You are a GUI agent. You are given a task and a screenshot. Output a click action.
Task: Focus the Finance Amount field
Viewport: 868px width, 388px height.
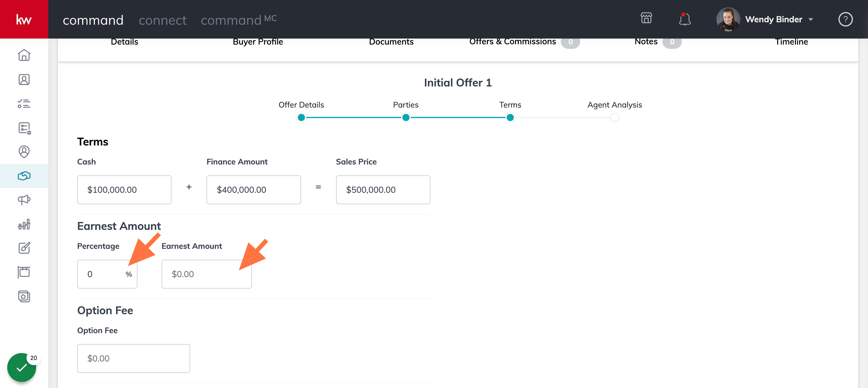click(253, 189)
